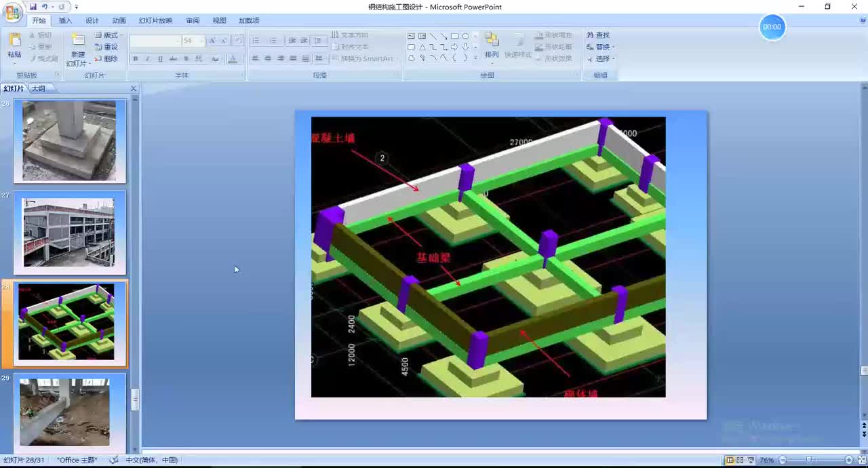868x468 pixels.
Task: Toggle numbered list formatting
Action: coord(274,41)
